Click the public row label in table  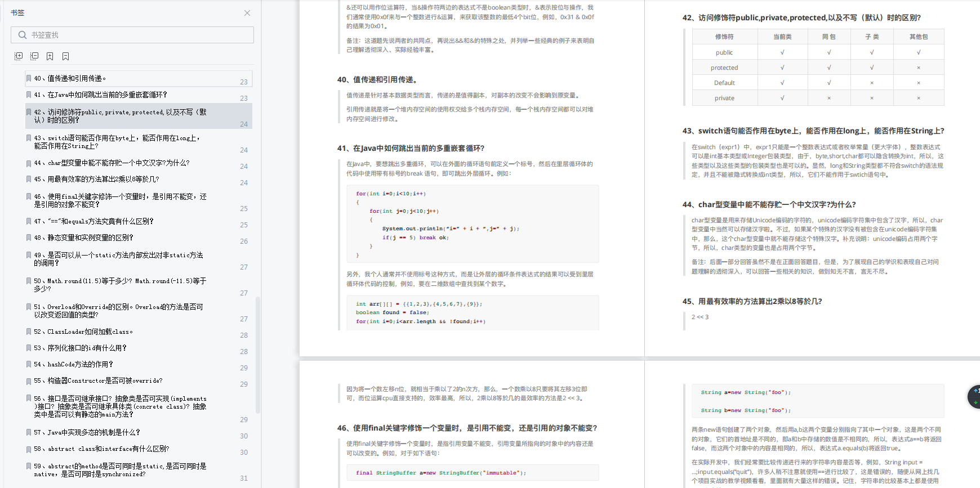point(724,52)
